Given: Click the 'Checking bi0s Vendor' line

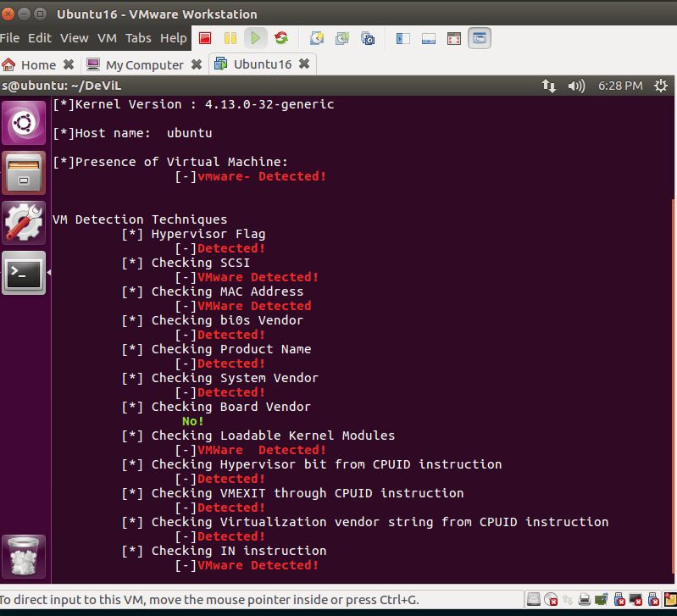Looking at the screenshot, I should [212, 321].
